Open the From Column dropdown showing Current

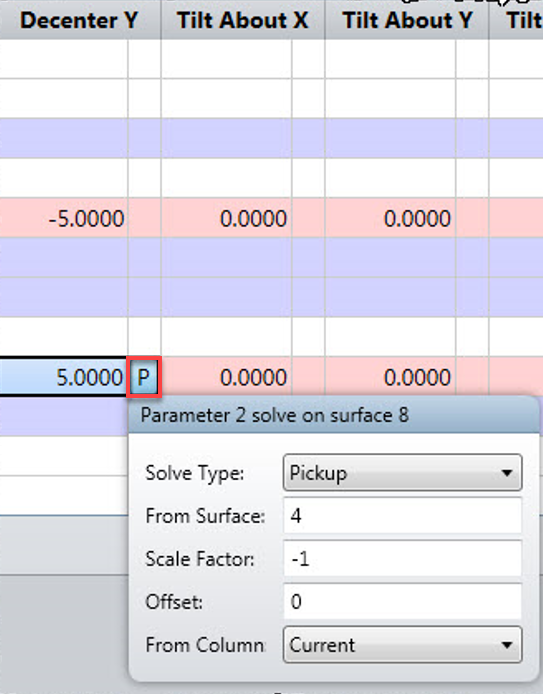pyautogui.click(x=402, y=644)
